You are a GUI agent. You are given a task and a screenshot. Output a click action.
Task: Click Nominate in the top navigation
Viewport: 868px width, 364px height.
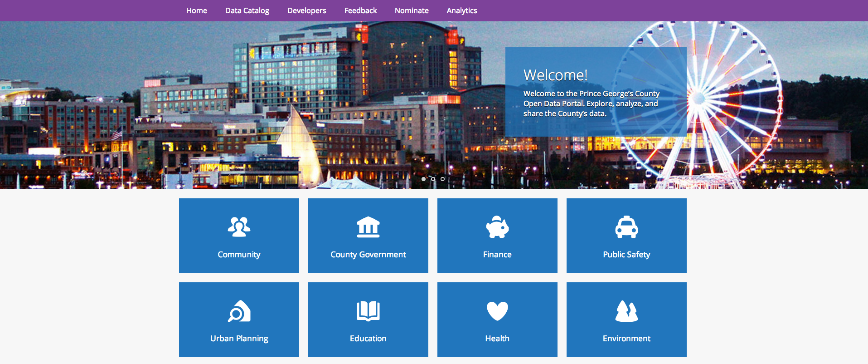click(x=412, y=10)
